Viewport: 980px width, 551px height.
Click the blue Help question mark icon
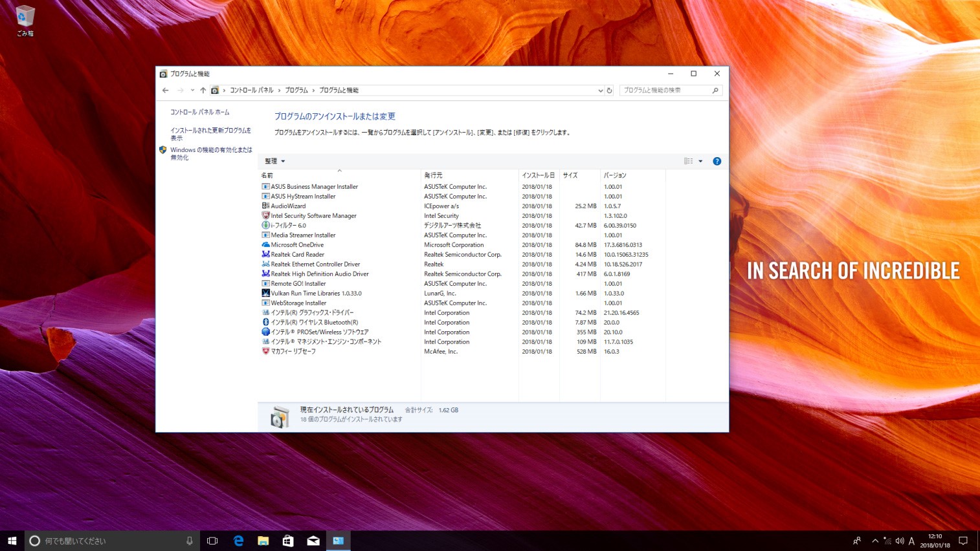click(x=717, y=161)
